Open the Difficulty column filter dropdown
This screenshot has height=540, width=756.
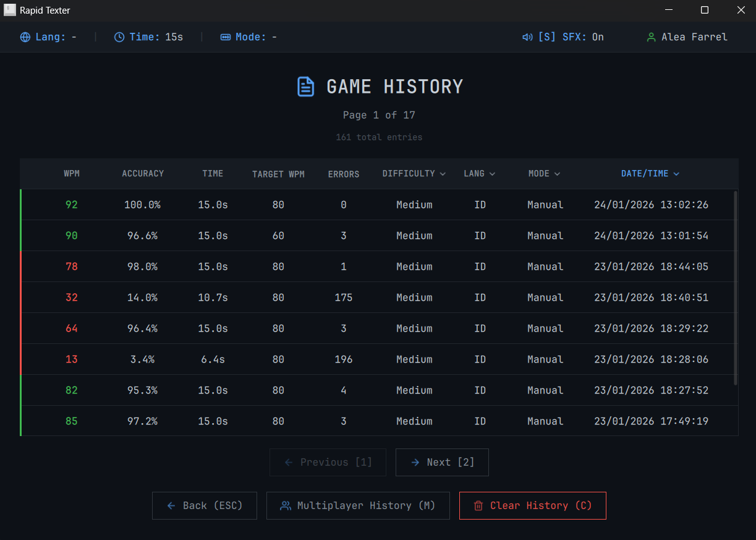(x=414, y=174)
